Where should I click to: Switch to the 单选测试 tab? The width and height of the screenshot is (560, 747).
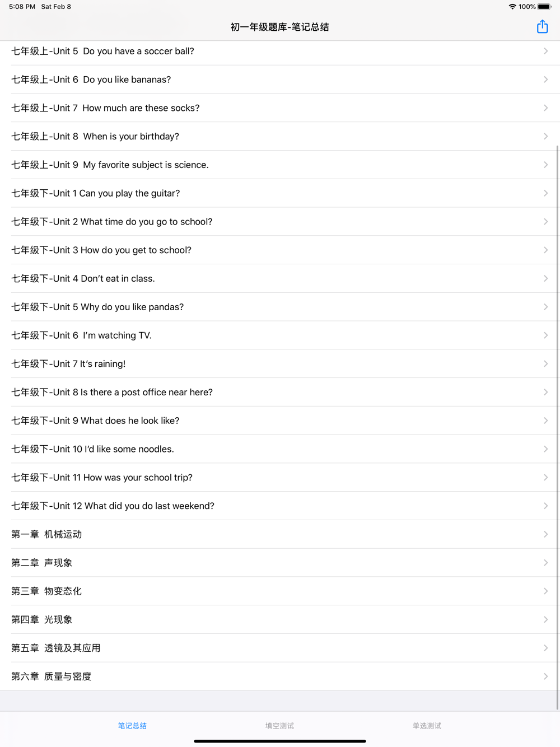pos(427,726)
